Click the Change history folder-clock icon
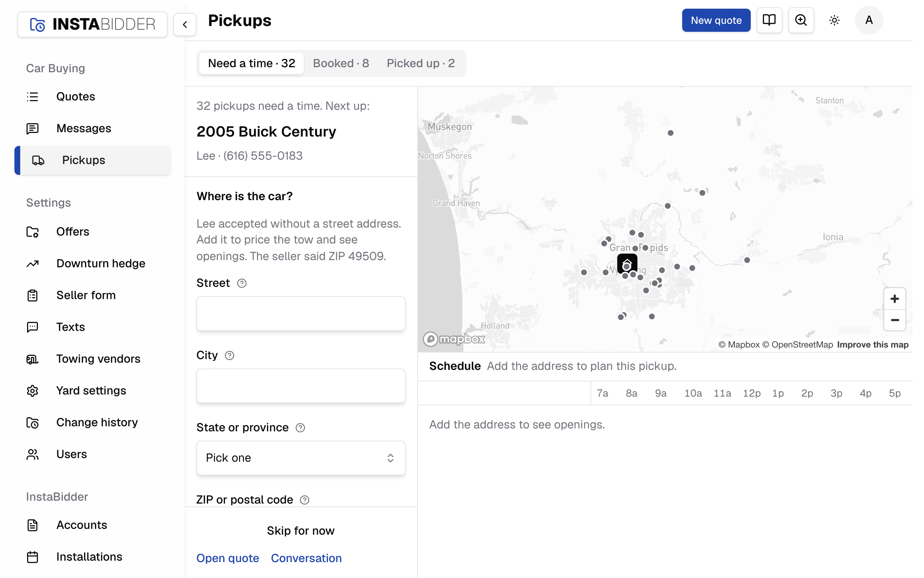Viewport: 924px width, 578px height. (32, 422)
